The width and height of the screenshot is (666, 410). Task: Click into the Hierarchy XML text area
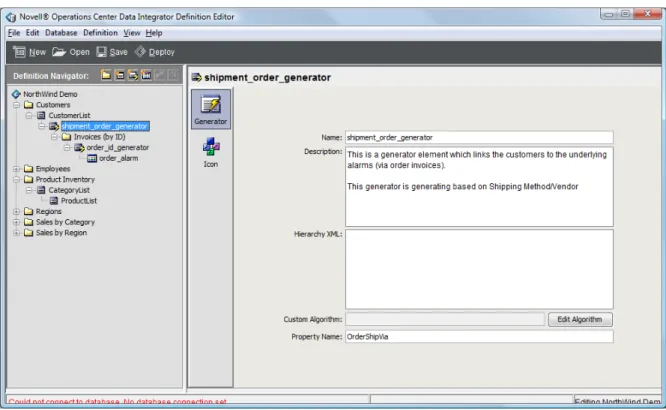click(x=479, y=269)
